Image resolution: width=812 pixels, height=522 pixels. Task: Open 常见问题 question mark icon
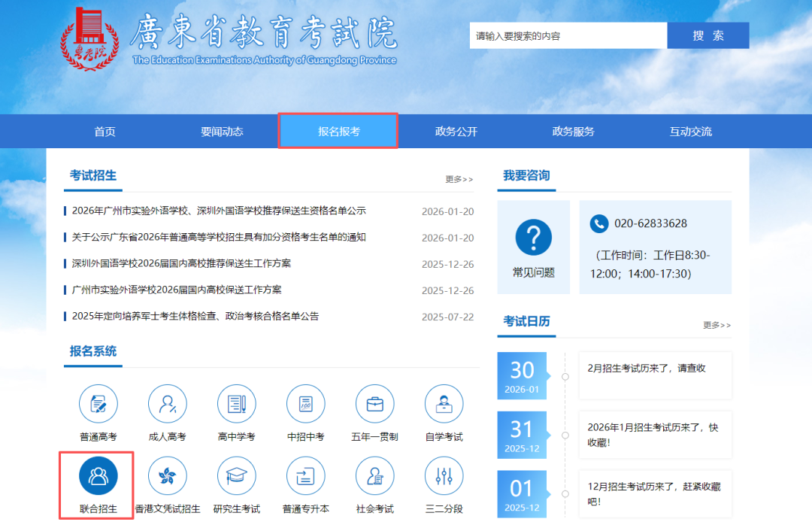(x=534, y=238)
